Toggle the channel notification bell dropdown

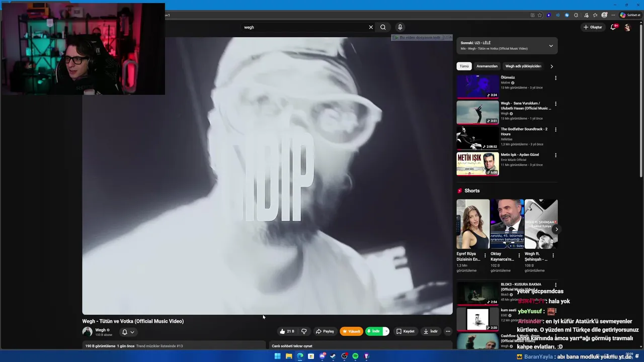pyautogui.click(x=128, y=332)
